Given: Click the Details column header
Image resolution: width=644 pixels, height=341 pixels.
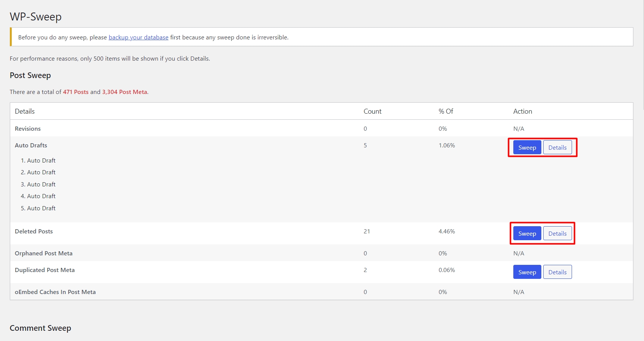Looking at the screenshot, I should pos(25,111).
